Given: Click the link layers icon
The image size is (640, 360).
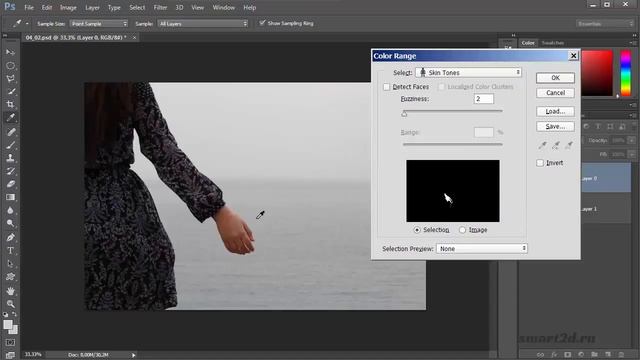Looking at the screenshot, I should click(x=540, y=355).
